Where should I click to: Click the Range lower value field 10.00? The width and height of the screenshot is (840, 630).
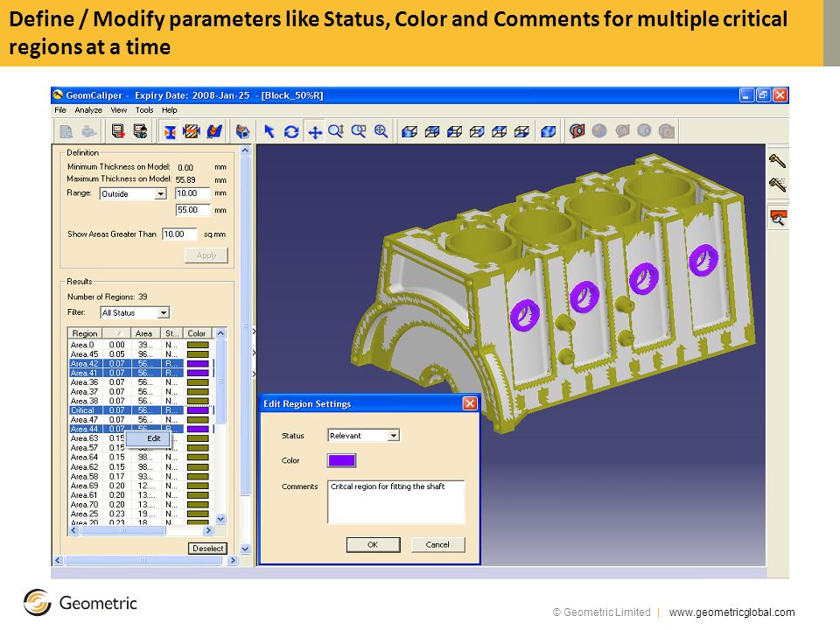[x=192, y=193]
